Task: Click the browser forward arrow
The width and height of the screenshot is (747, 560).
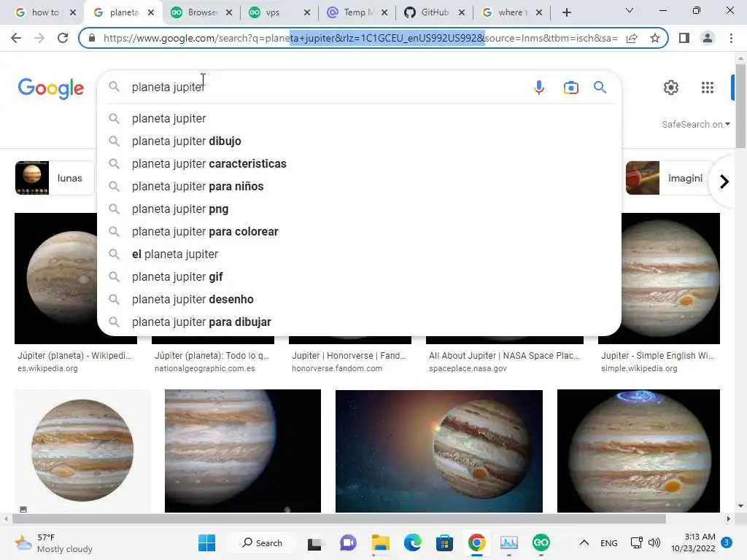Action: point(39,38)
